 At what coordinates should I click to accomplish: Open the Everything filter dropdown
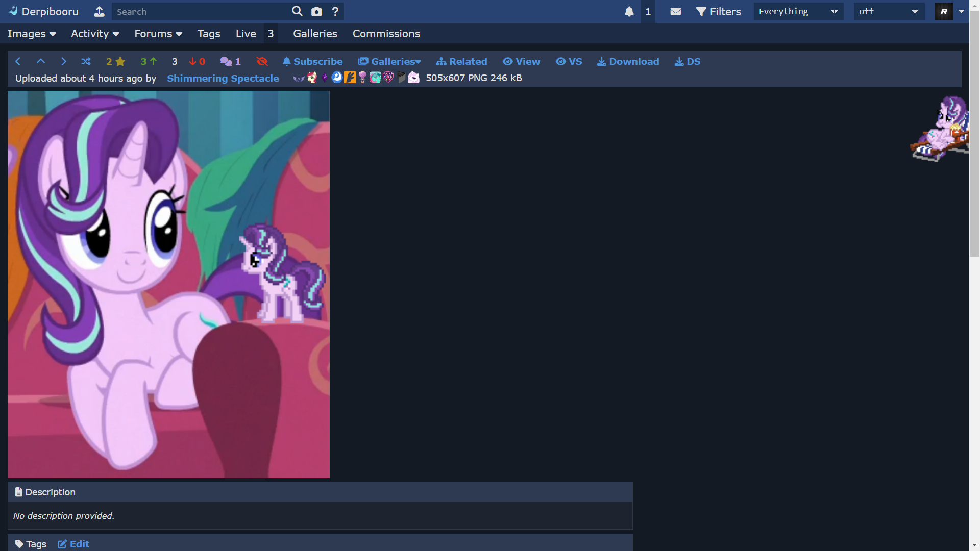coord(798,11)
